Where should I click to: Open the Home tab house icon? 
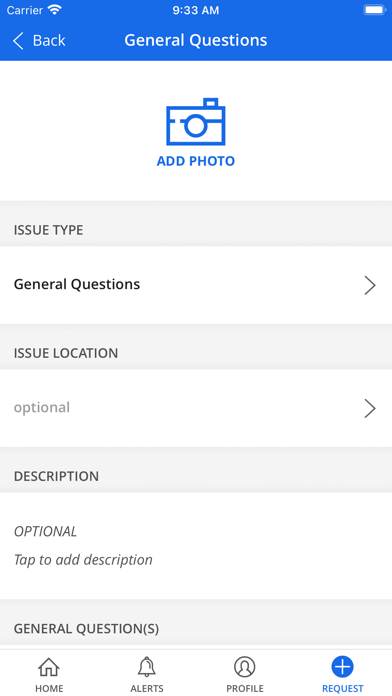tap(49, 667)
